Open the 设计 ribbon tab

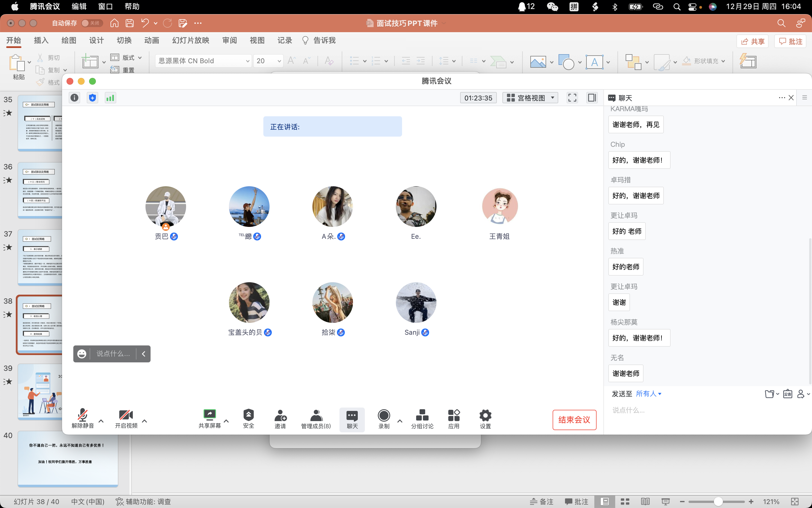[x=96, y=40]
